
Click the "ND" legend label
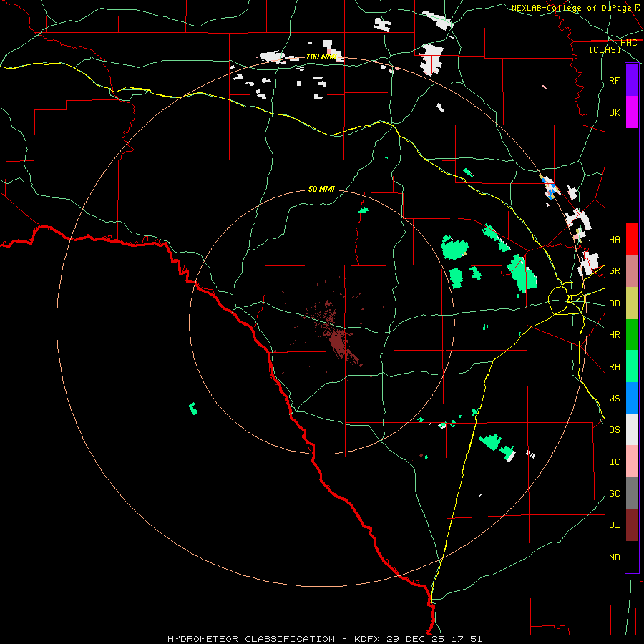[x=614, y=557]
